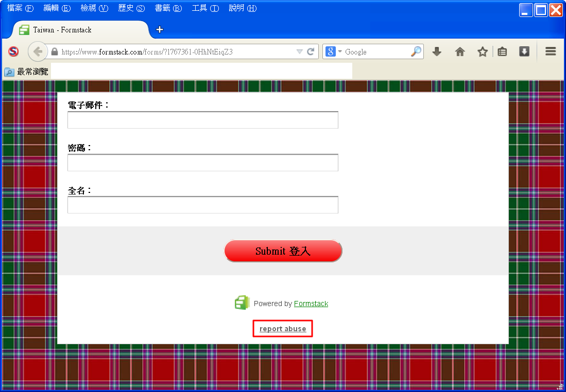The width and height of the screenshot is (566, 392).
Task: Open the 工具 (Tools) menu
Action: click(x=205, y=8)
